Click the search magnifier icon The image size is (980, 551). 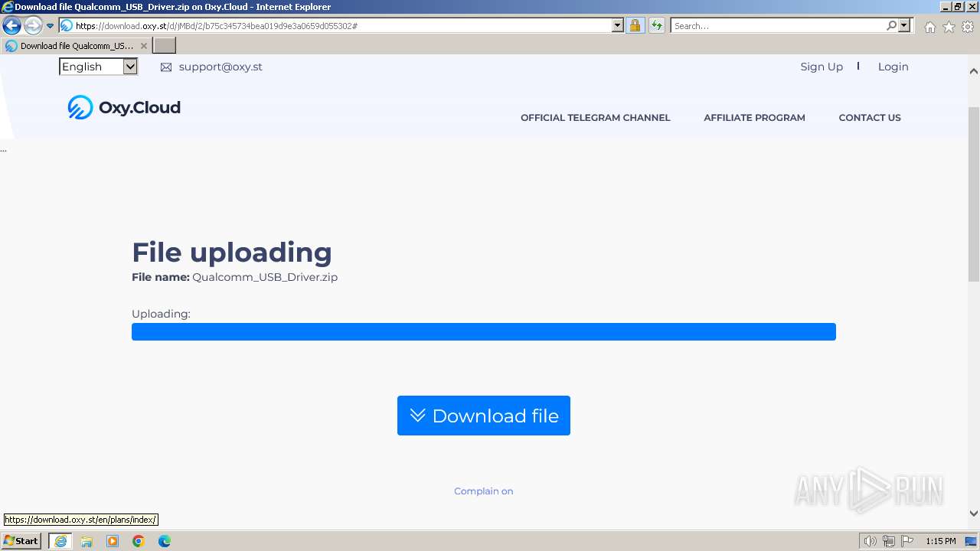click(891, 26)
